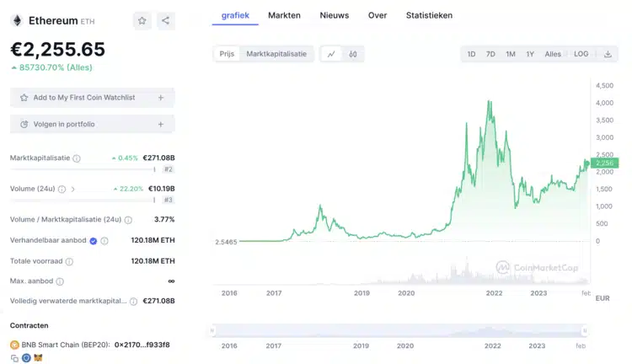
Task: Select Prijs chart mode
Action: [227, 54]
